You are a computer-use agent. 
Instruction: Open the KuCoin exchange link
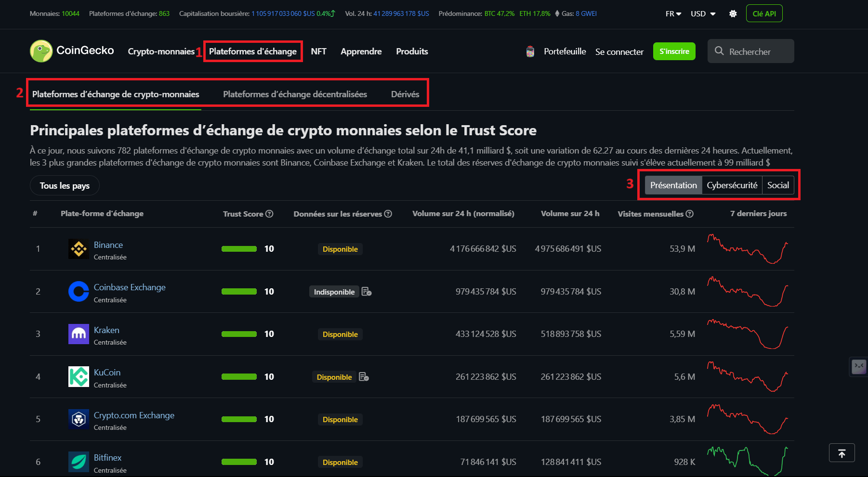coord(107,373)
